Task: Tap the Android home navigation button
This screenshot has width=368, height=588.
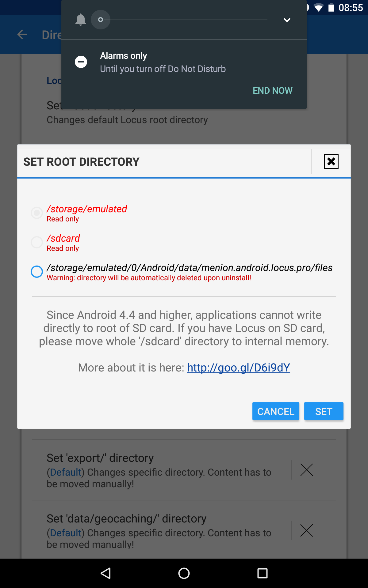Action: pos(184,573)
